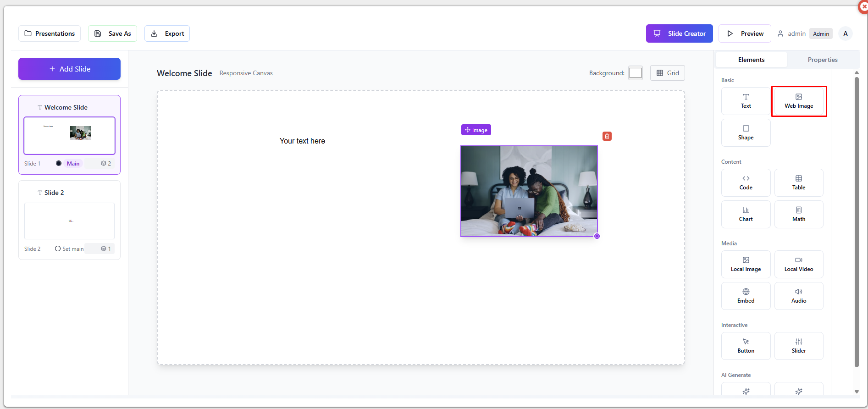This screenshot has width=868, height=409.
Task: Switch to the Properties tab
Action: (x=822, y=60)
